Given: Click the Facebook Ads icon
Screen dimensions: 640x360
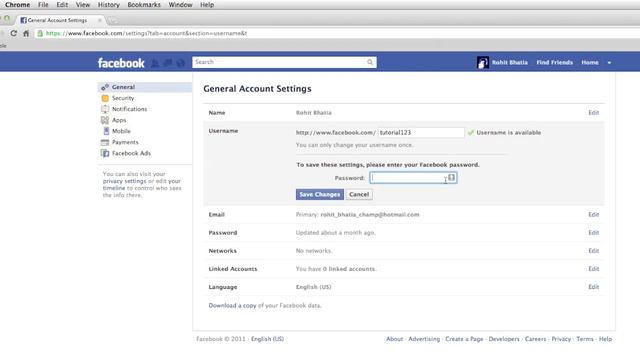Looking at the screenshot, I should tap(105, 153).
